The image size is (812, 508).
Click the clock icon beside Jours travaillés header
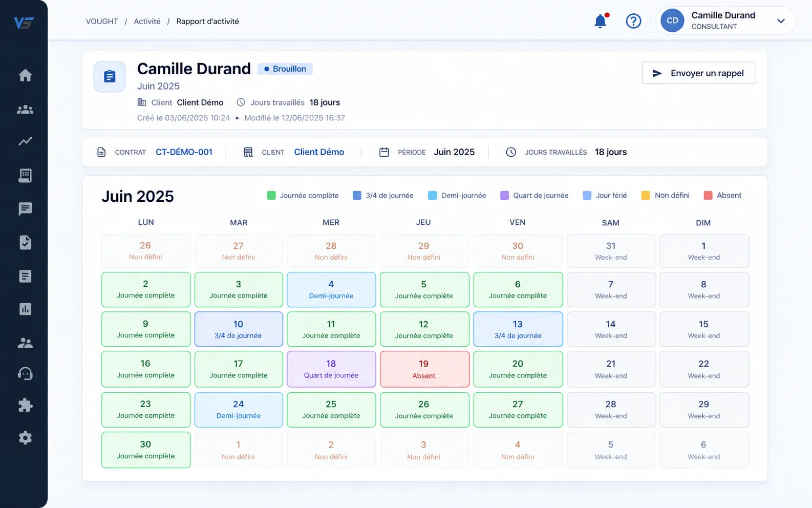coord(511,152)
